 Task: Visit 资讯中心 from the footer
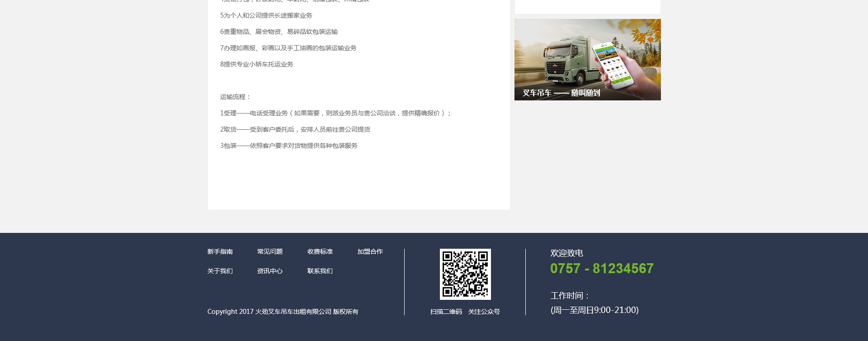pyautogui.click(x=269, y=271)
